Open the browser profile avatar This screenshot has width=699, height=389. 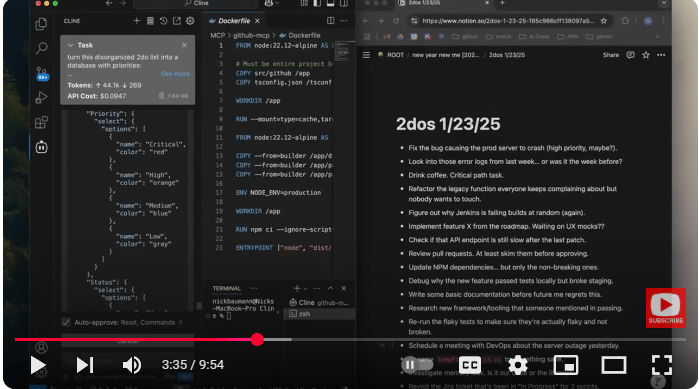[x=648, y=21]
